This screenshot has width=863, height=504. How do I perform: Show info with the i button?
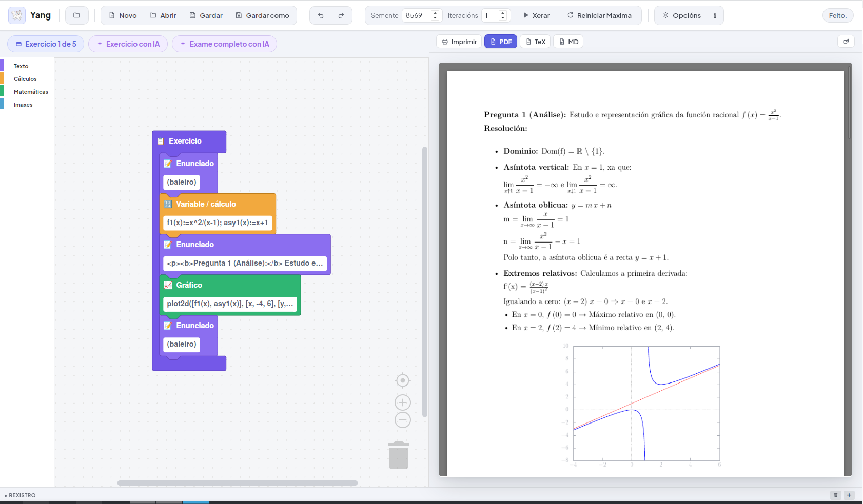715,15
